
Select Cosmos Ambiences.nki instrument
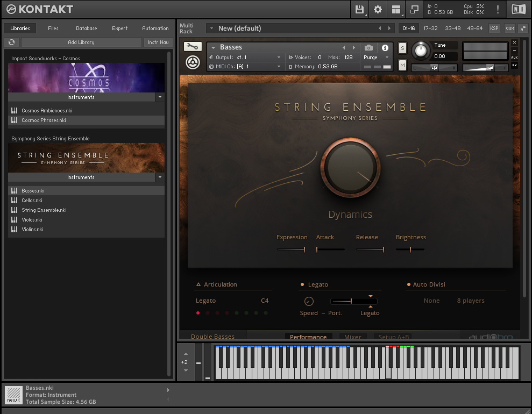86,111
